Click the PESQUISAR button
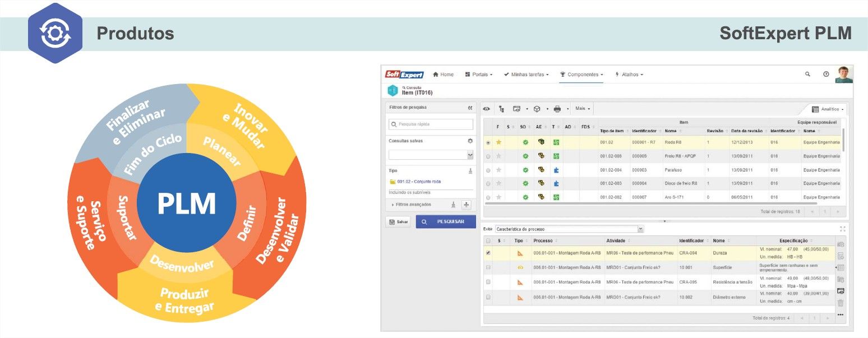Screen dimensions: 868x338 (x=446, y=221)
